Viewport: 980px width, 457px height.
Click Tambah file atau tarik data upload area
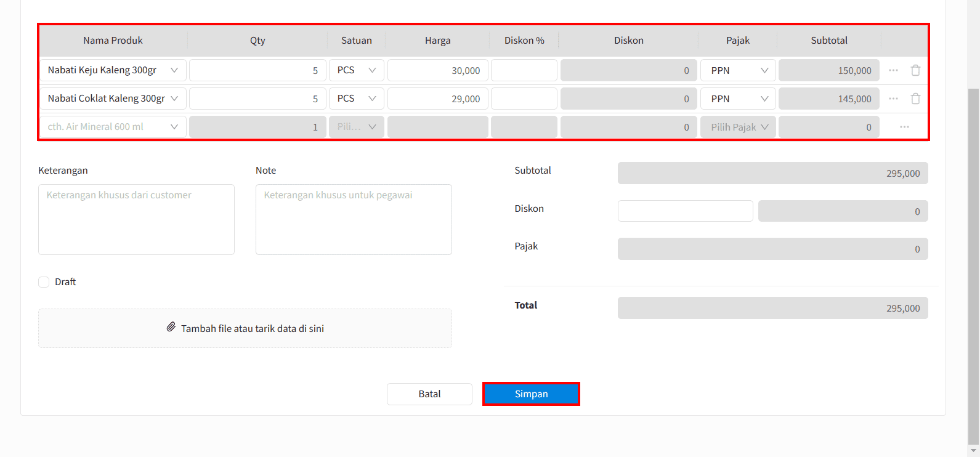click(245, 328)
